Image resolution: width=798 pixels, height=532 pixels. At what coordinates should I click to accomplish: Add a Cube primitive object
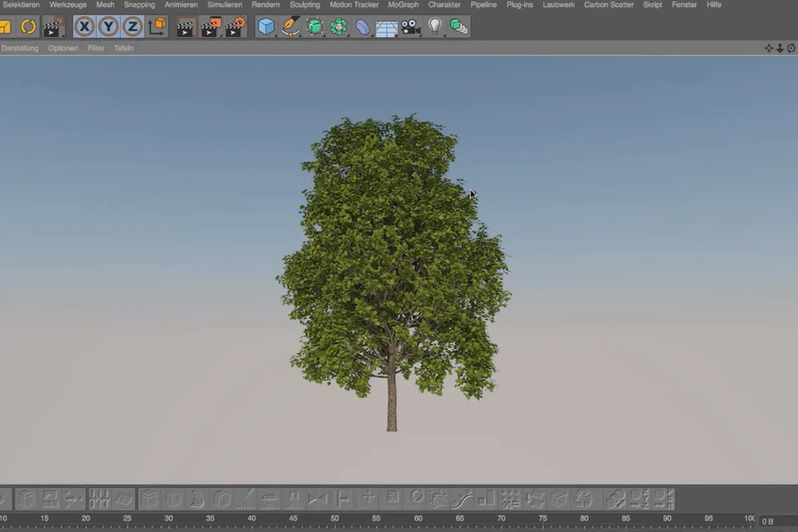[267, 27]
